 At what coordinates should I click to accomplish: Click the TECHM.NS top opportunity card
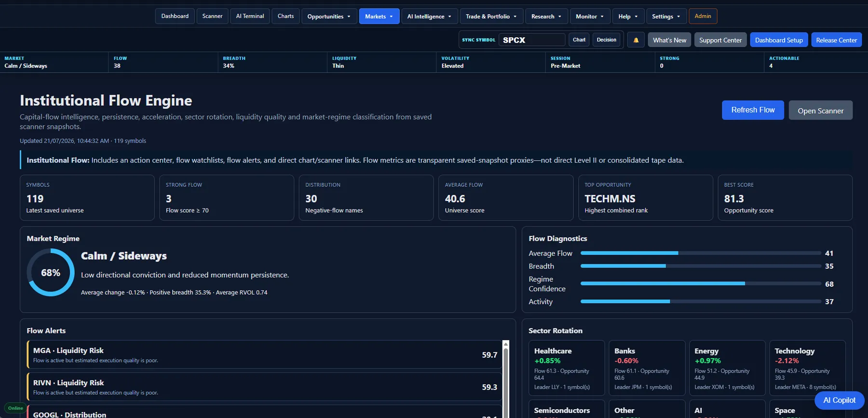point(645,198)
